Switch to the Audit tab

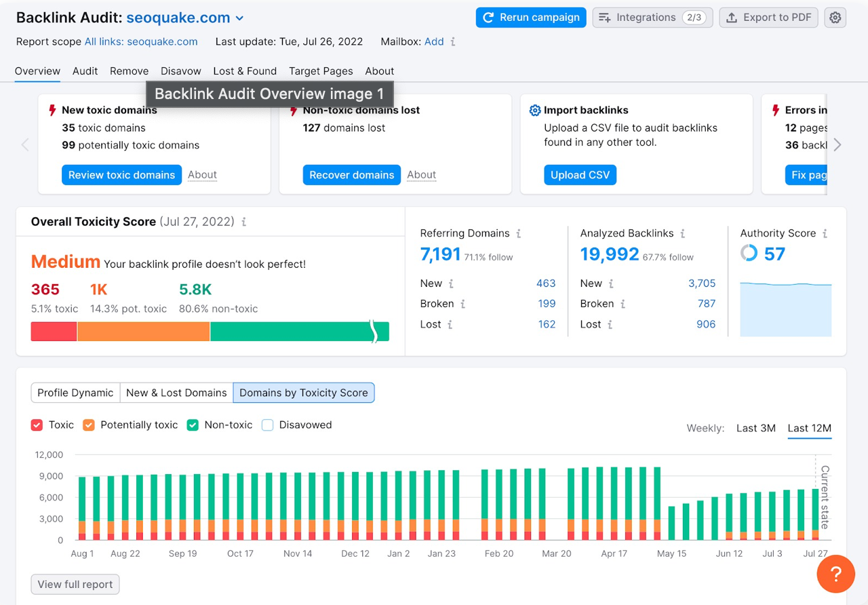tap(85, 71)
